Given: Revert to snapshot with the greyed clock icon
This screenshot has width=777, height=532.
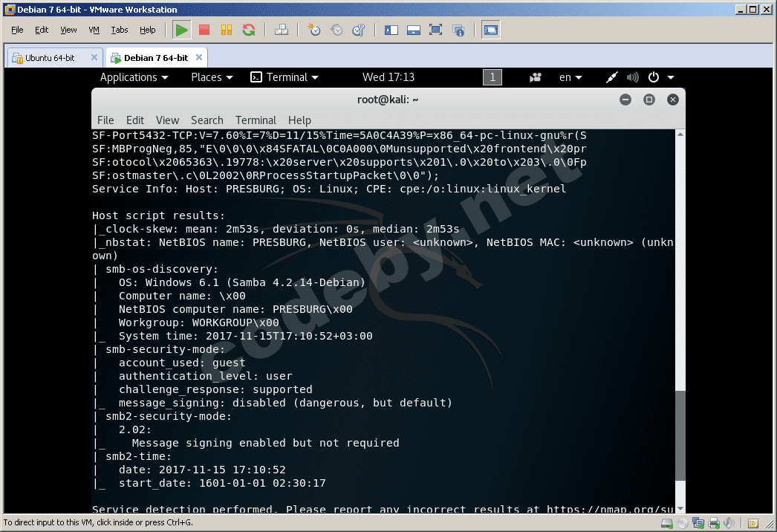Looking at the screenshot, I should (x=337, y=30).
